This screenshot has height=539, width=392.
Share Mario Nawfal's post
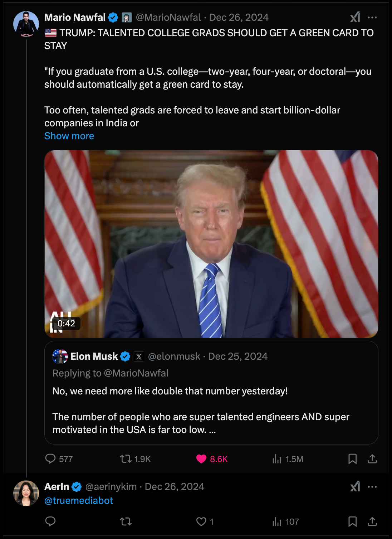(372, 459)
